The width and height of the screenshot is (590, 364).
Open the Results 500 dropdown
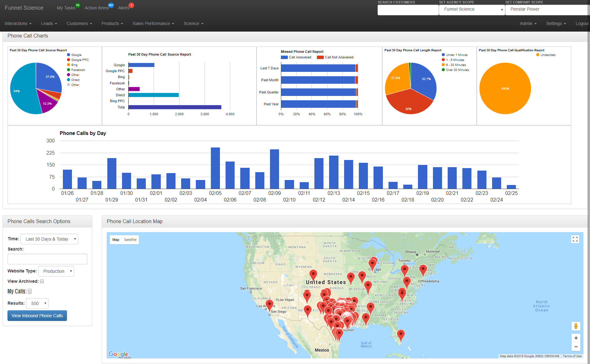(37, 303)
